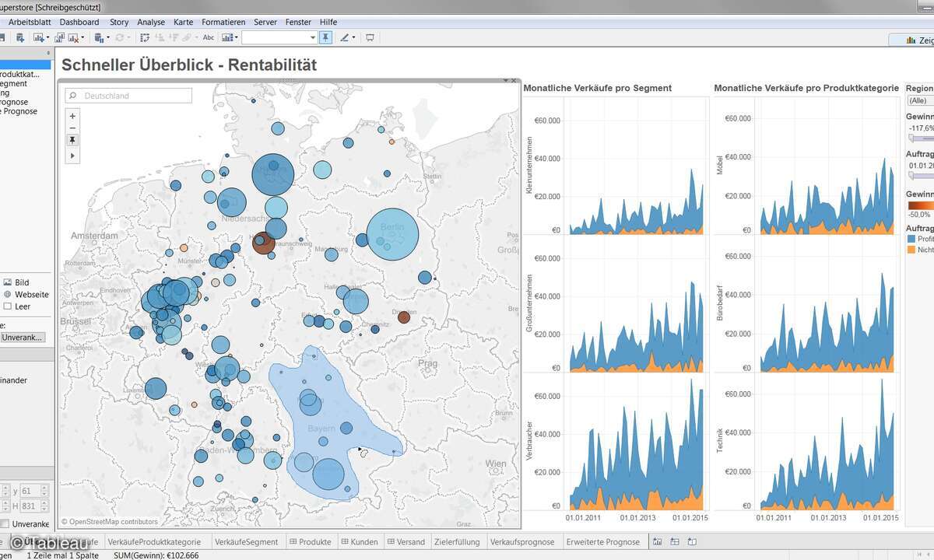The image size is (934, 560).
Task: Switch to the Versand tab
Action: (x=406, y=542)
